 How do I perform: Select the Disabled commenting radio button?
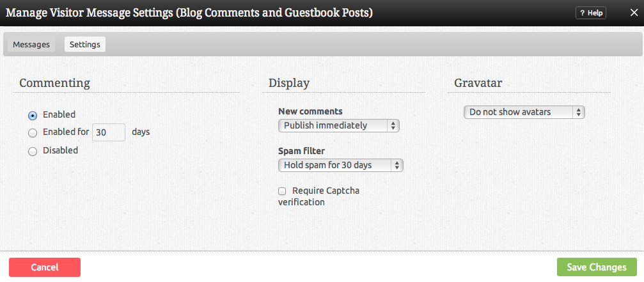[33, 152]
